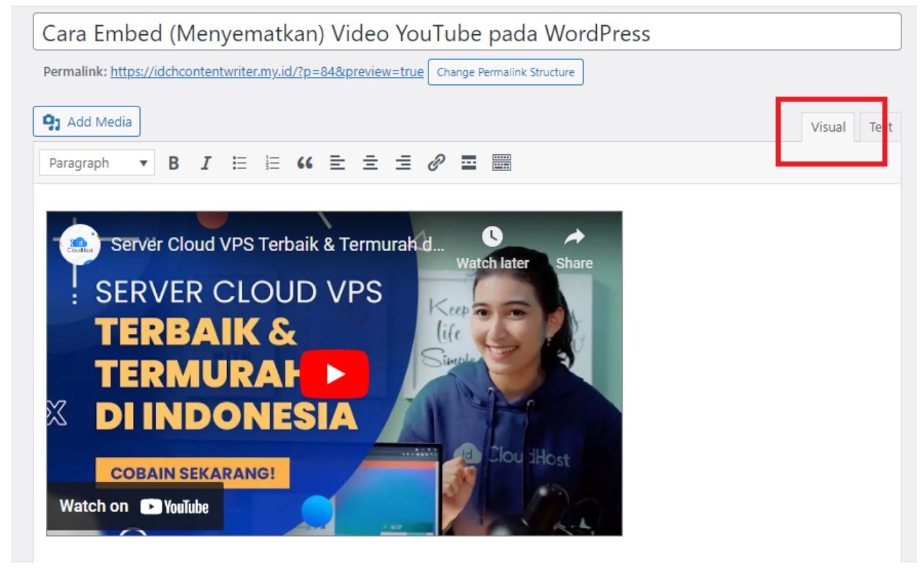
Task: Click Change Permalink Structure
Action: click(x=505, y=72)
